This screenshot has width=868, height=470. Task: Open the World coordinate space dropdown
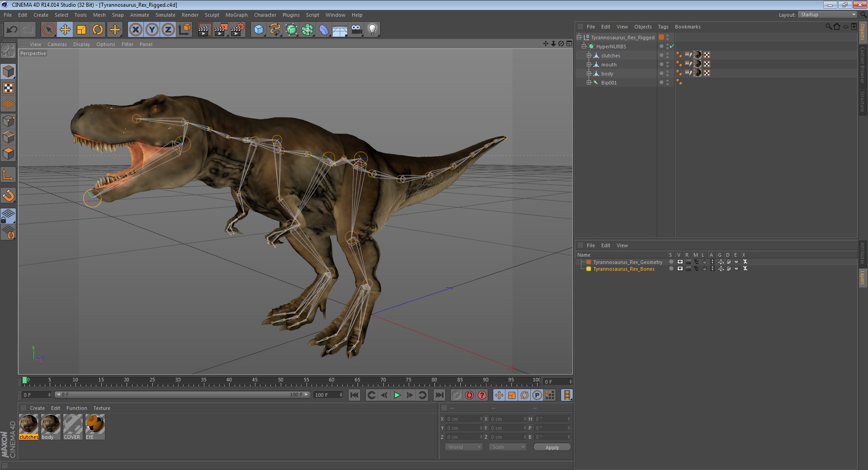(x=464, y=447)
